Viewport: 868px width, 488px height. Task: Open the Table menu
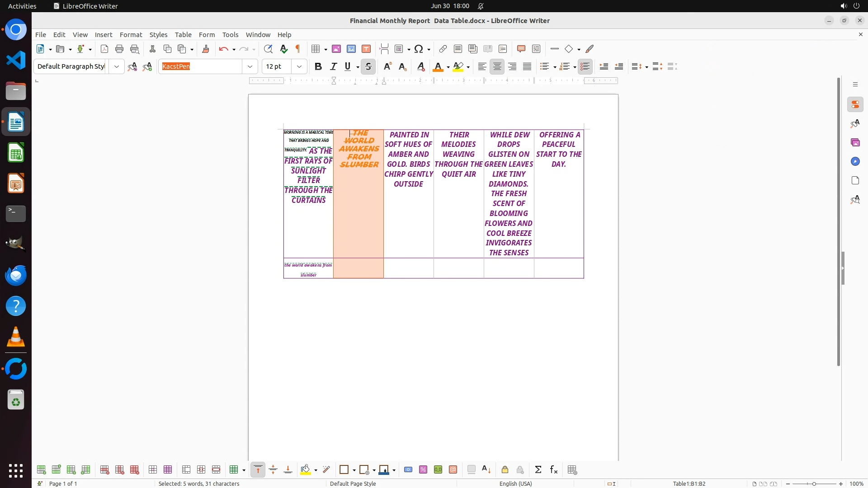coord(183,35)
